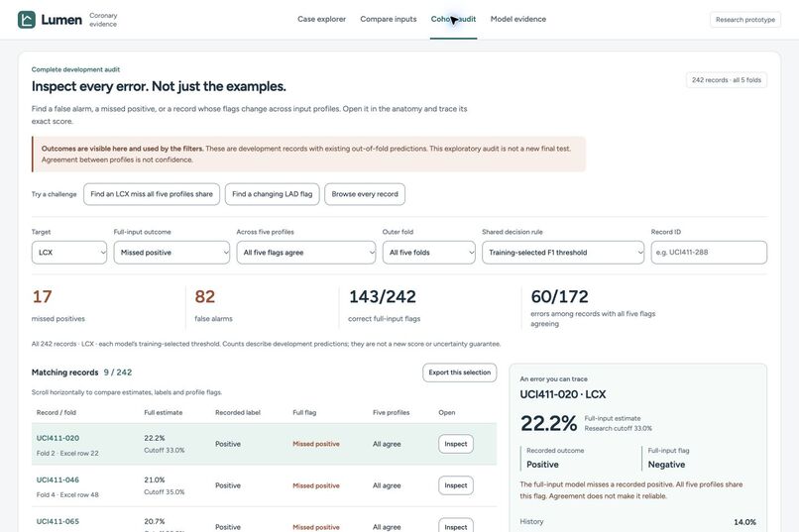This screenshot has width=799, height=532.
Task: Click 'Negative' full-input flag value
Action: [666, 465]
